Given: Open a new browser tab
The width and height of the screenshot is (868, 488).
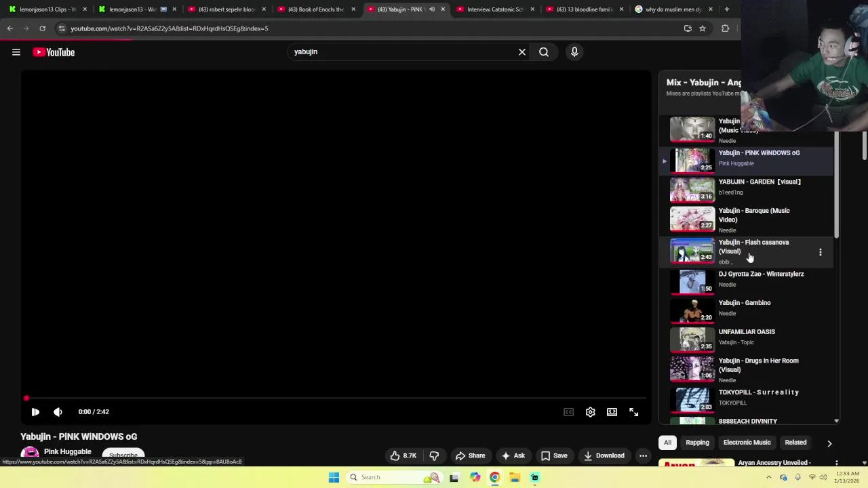Looking at the screenshot, I should pyautogui.click(x=726, y=9).
